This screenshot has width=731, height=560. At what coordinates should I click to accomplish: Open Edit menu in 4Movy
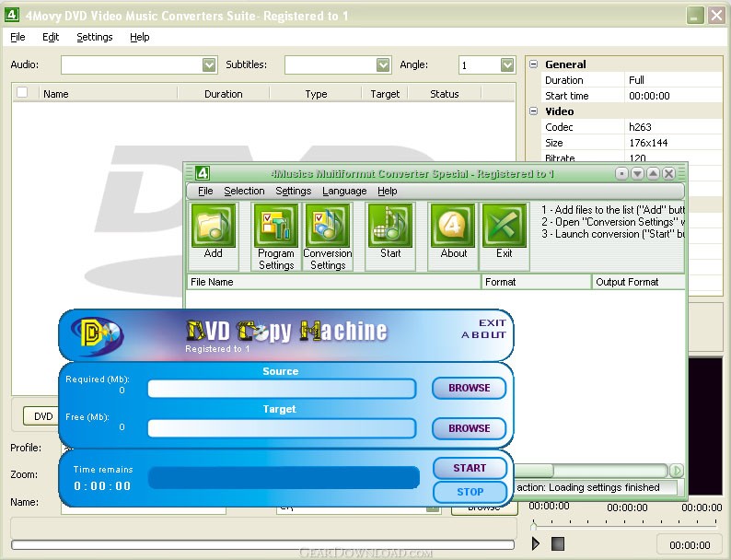point(51,37)
